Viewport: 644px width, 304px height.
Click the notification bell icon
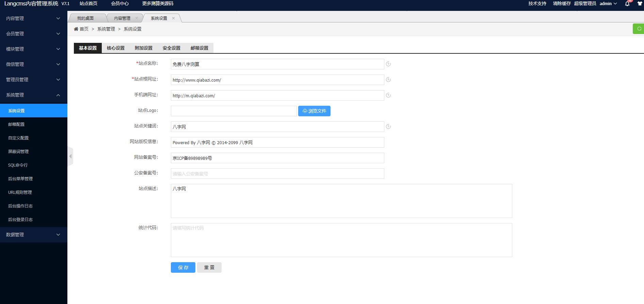point(627,4)
